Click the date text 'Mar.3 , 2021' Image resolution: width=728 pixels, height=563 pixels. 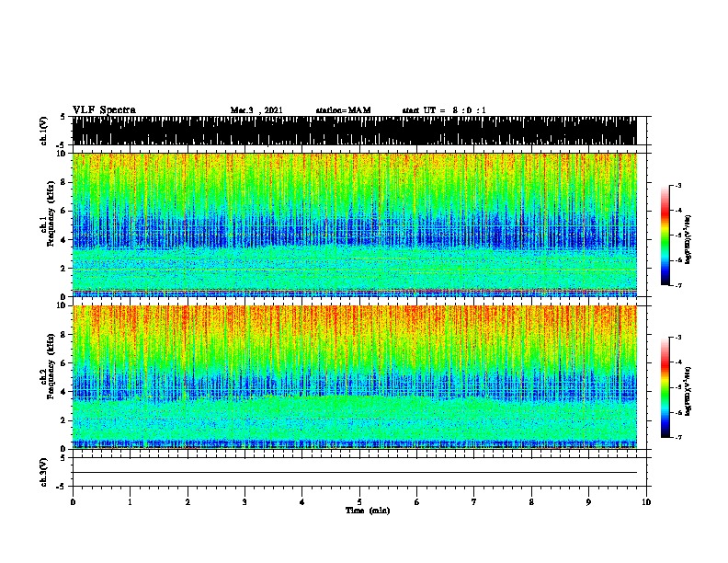[x=256, y=110]
